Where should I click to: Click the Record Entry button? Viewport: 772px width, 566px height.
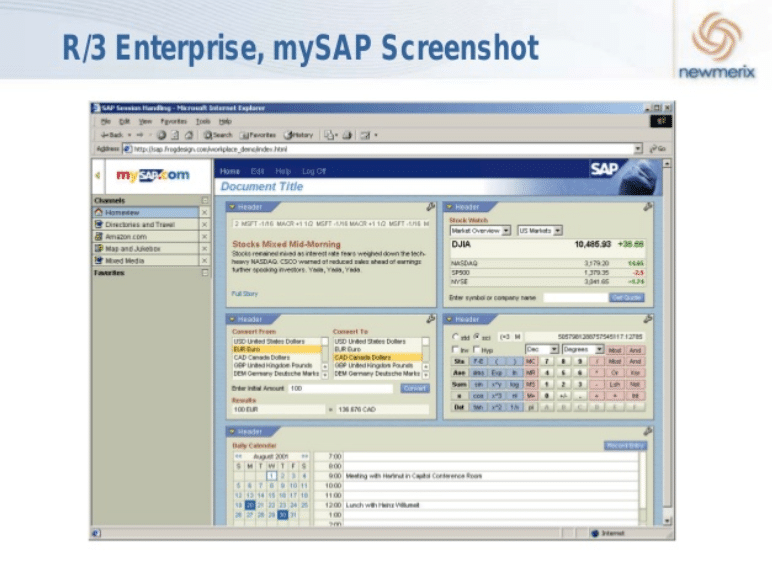click(625, 445)
